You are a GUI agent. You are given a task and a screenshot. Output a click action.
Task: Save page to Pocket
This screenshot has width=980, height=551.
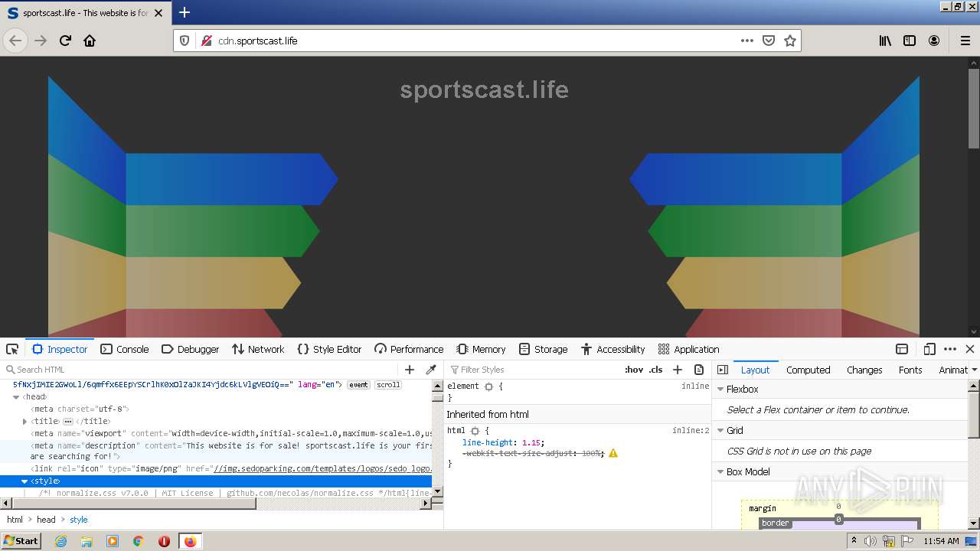tap(769, 41)
